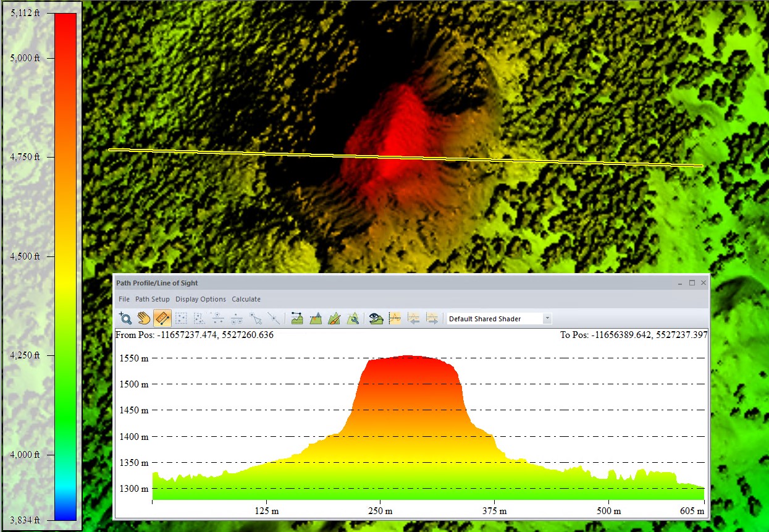Open the Display Options menu

tap(201, 299)
